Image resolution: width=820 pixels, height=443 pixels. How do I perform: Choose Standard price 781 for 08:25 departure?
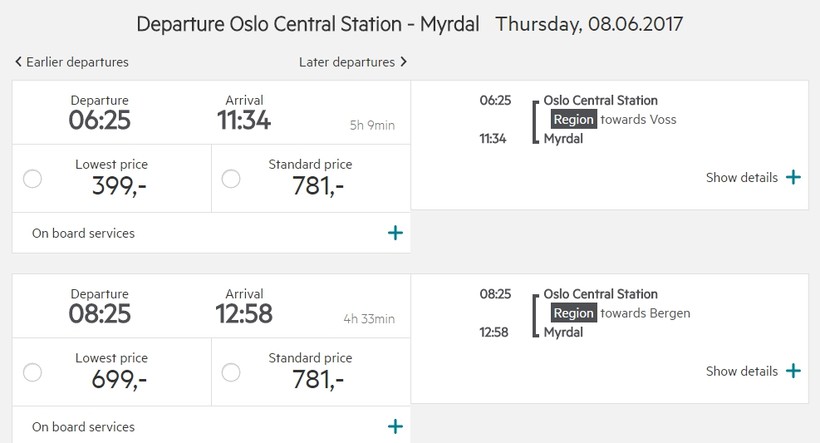231,373
